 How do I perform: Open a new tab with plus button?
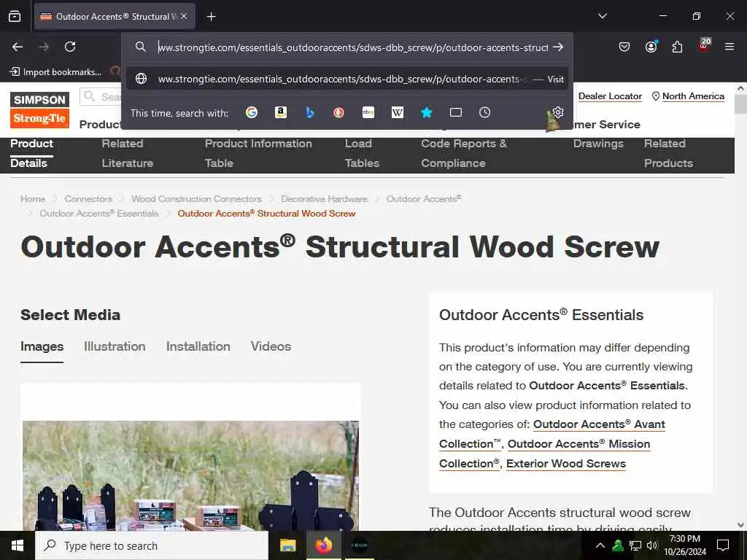point(211,17)
